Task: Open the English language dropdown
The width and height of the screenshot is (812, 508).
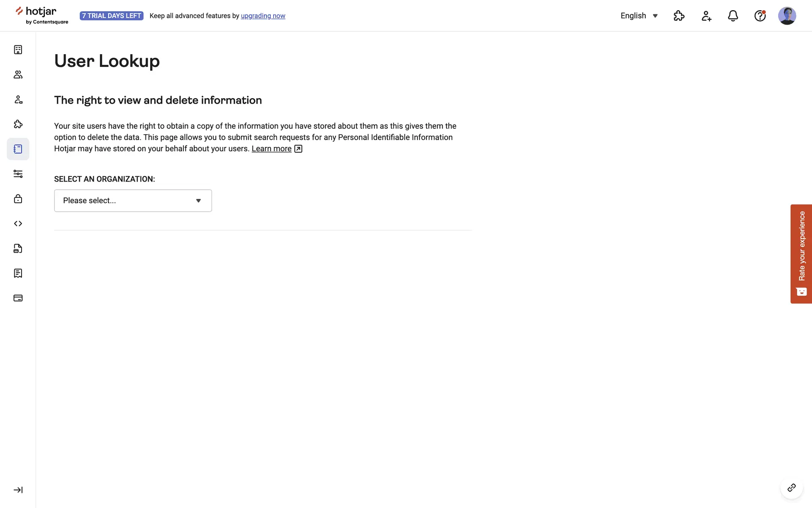Action: click(639, 16)
